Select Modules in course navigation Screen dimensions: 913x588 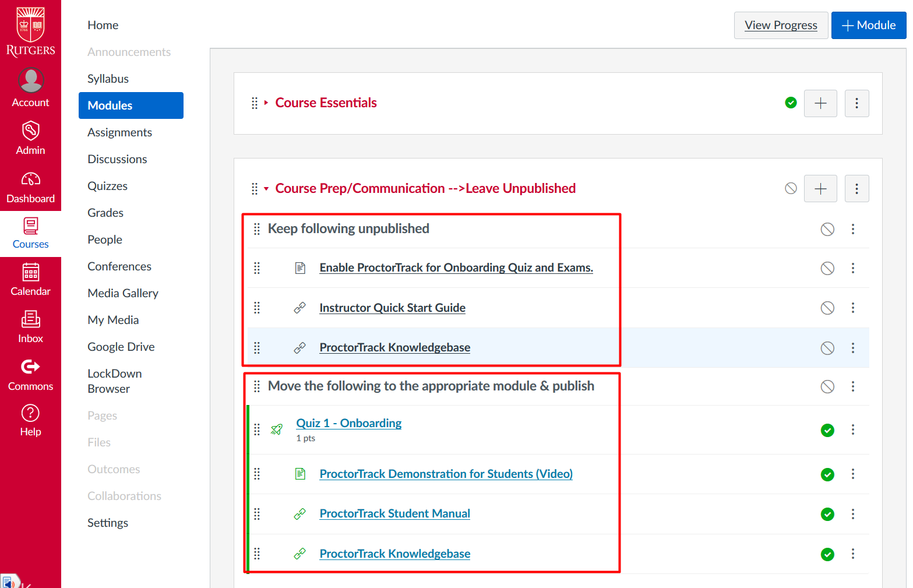[131, 105]
